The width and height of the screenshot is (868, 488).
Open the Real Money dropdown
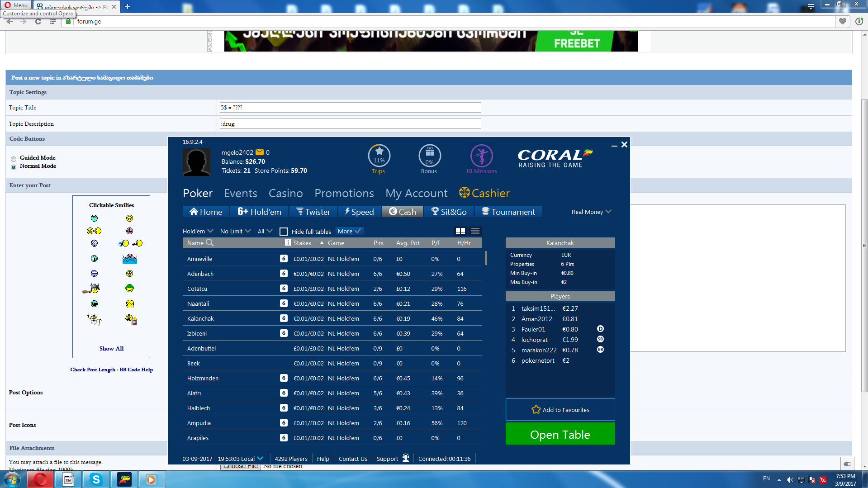[591, 212]
